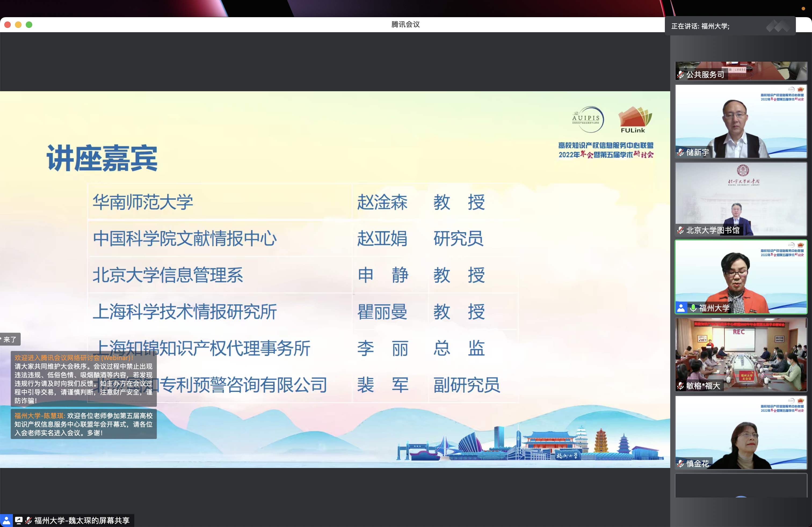812x527 pixels.
Task: Click the name 赵亚娟 in the slide
Action: pyautogui.click(x=382, y=239)
